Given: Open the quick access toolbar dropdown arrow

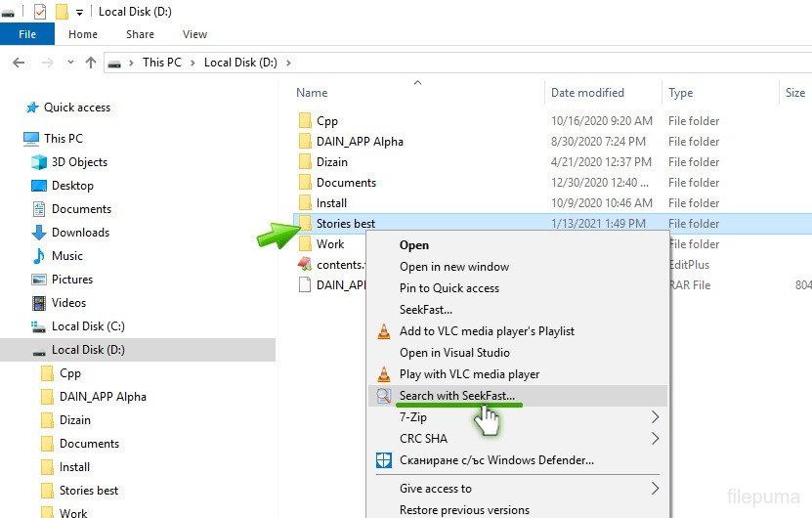Looking at the screenshot, I should [80, 12].
